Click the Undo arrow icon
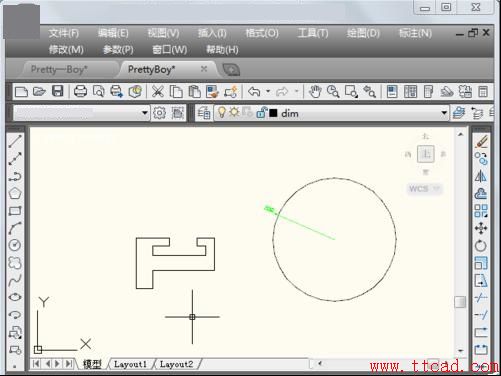Image resolution: width=501 pixels, height=376 pixels. 254,91
